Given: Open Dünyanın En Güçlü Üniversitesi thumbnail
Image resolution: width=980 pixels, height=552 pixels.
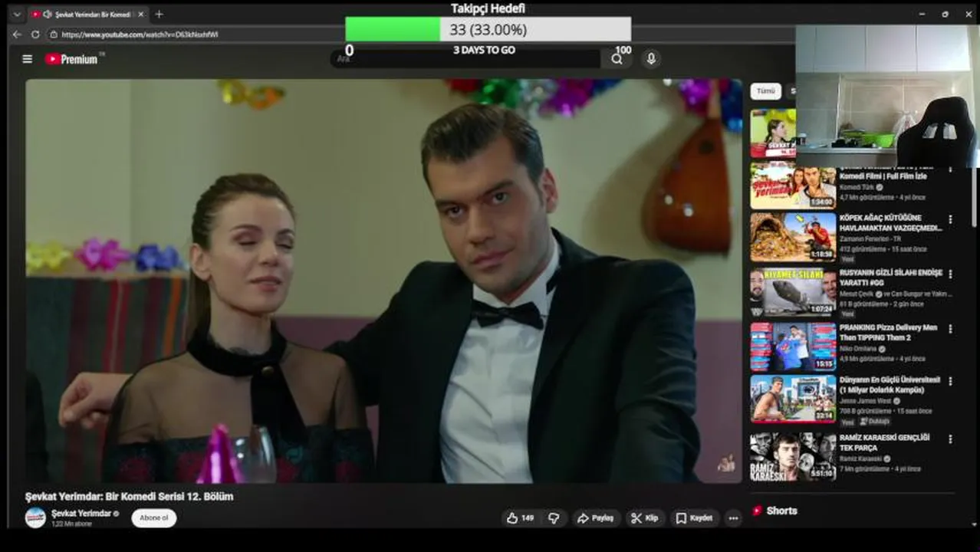Looking at the screenshot, I should pyautogui.click(x=793, y=399).
